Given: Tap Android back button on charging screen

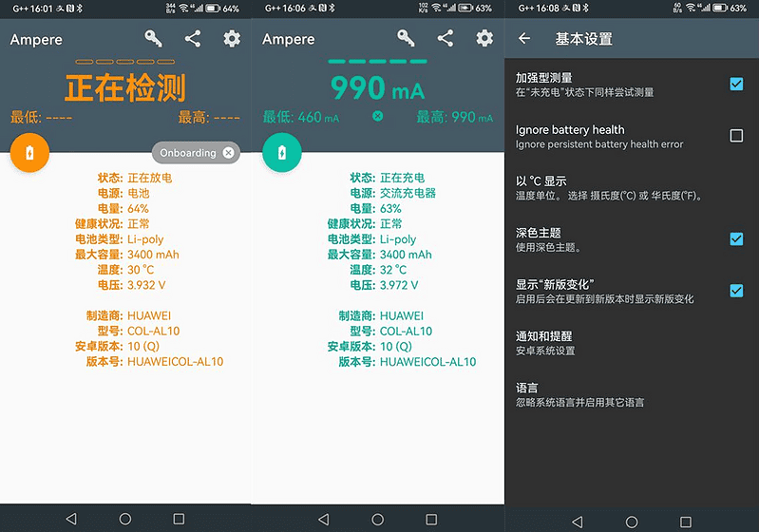Looking at the screenshot, I should (324, 520).
